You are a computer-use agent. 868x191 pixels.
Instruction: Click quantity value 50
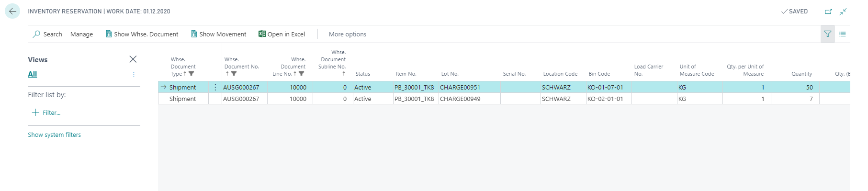(x=809, y=87)
